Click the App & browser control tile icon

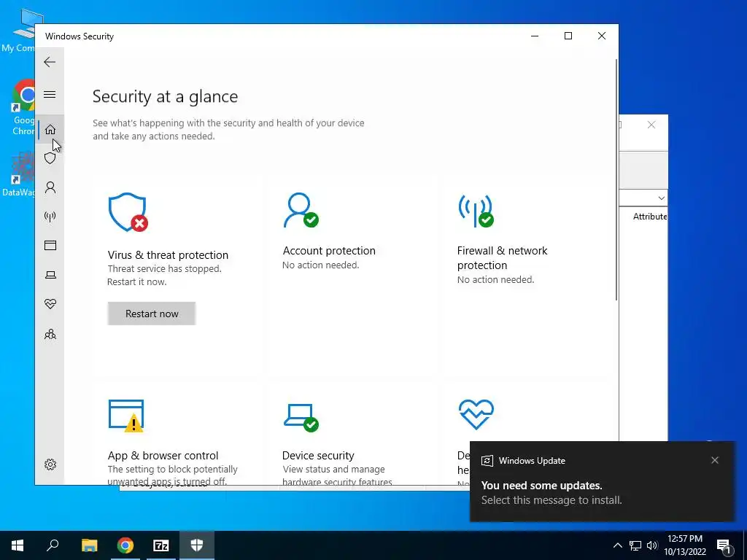(126, 416)
